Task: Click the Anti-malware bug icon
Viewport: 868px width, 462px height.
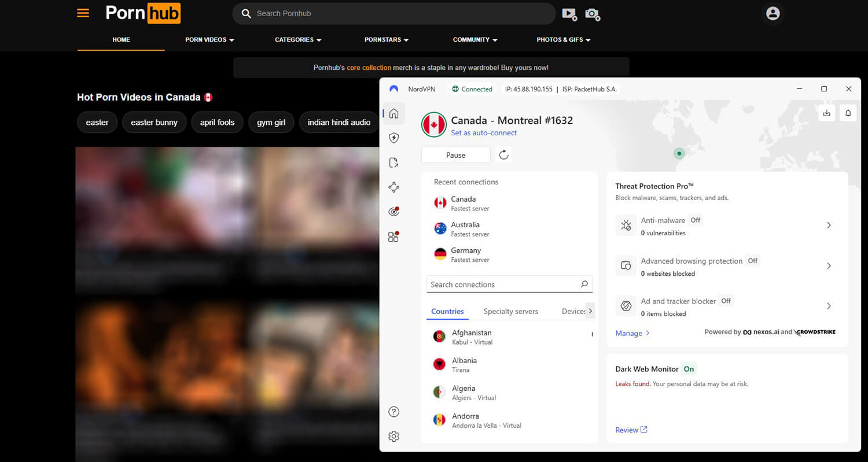Action: click(626, 226)
